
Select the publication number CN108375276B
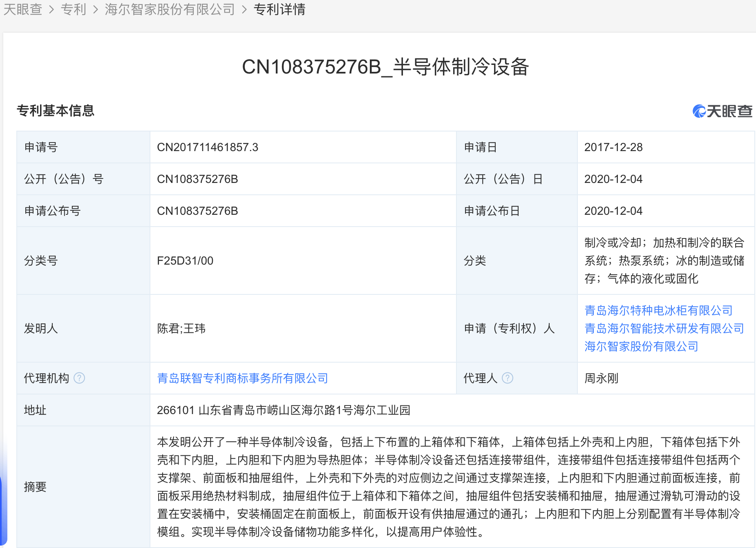pos(198,179)
